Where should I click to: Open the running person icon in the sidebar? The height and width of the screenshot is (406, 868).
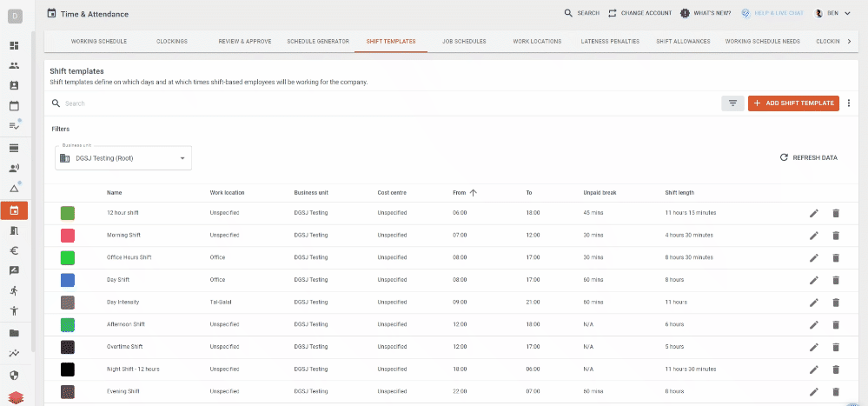15,290
